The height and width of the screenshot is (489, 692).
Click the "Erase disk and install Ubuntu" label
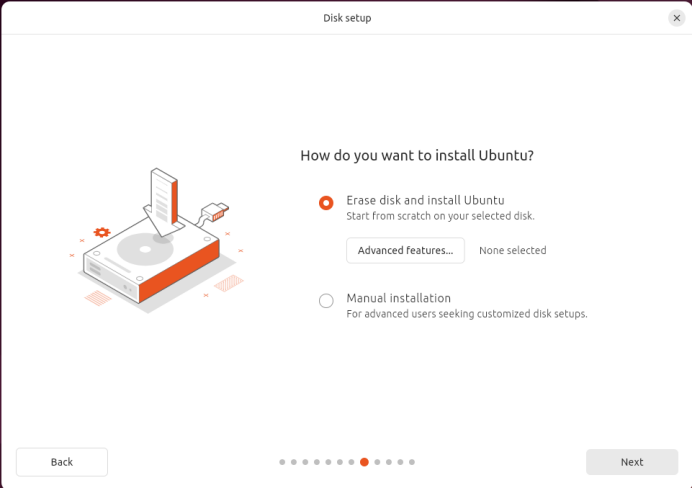point(425,200)
